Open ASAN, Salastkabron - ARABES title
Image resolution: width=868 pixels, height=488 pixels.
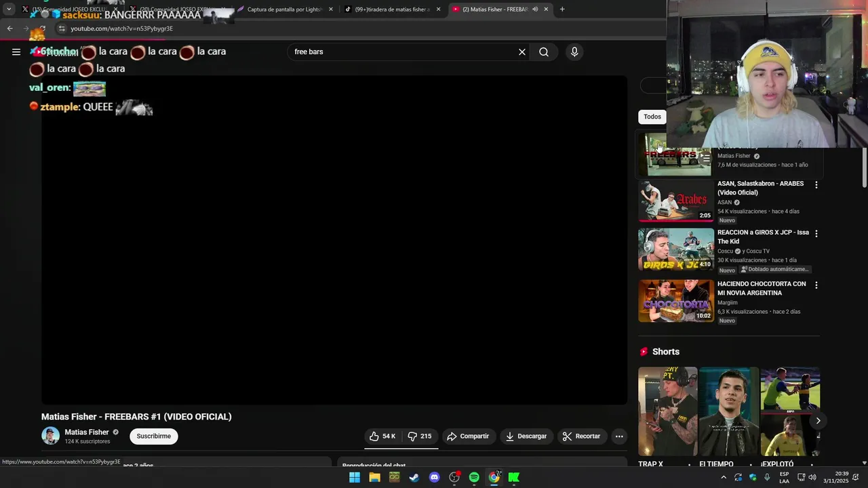[760, 188]
